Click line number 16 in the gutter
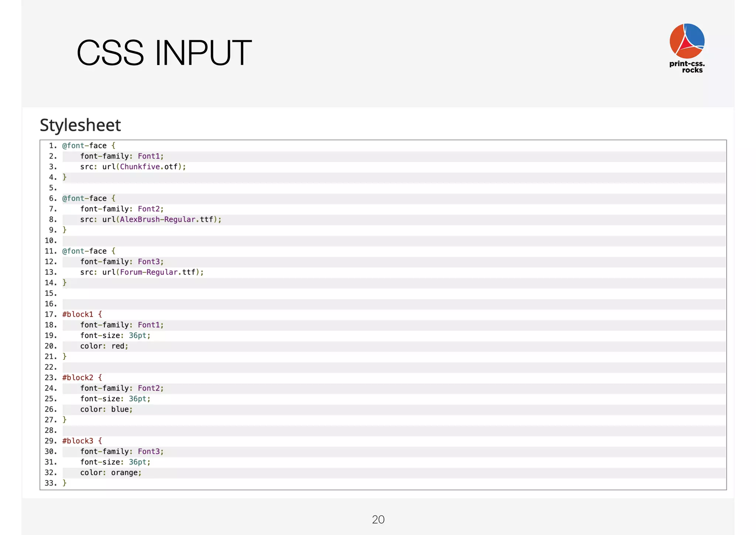The height and width of the screenshot is (535, 756). point(51,304)
